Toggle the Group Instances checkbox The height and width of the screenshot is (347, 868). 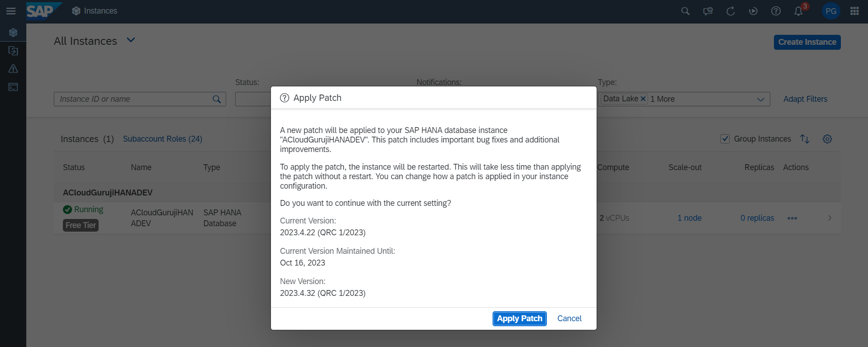[725, 139]
